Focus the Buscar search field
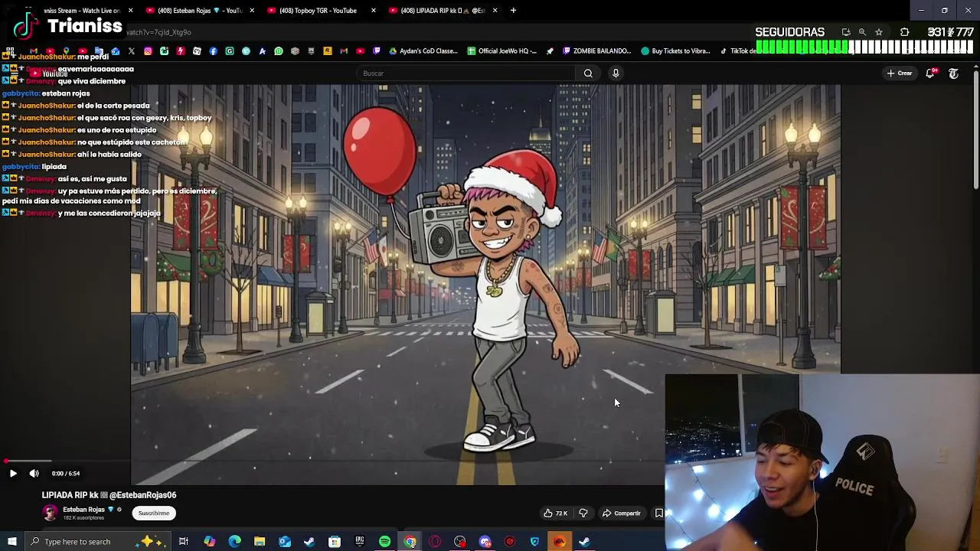This screenshot has height=551, width=980. pyautogui.click(x=465, y=73)
